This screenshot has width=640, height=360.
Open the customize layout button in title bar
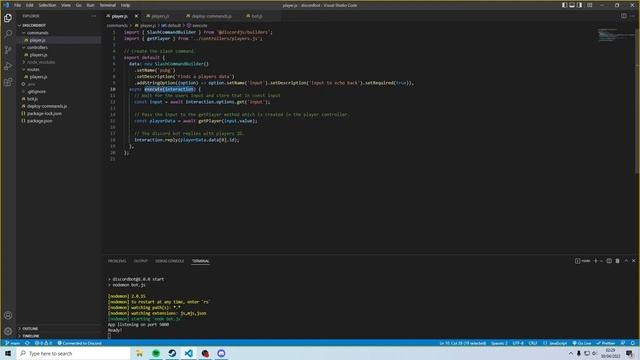tap(590, 5)
